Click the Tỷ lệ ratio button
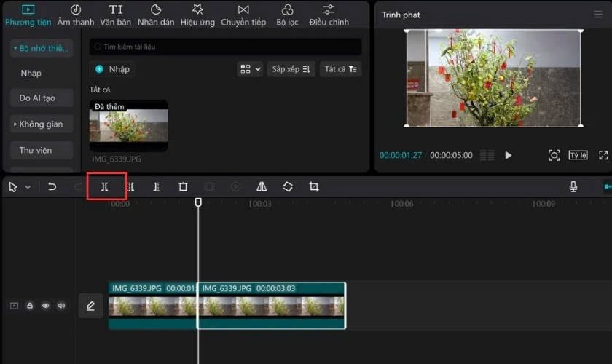This screenshot has height=364, width=612. click(578, 155)
